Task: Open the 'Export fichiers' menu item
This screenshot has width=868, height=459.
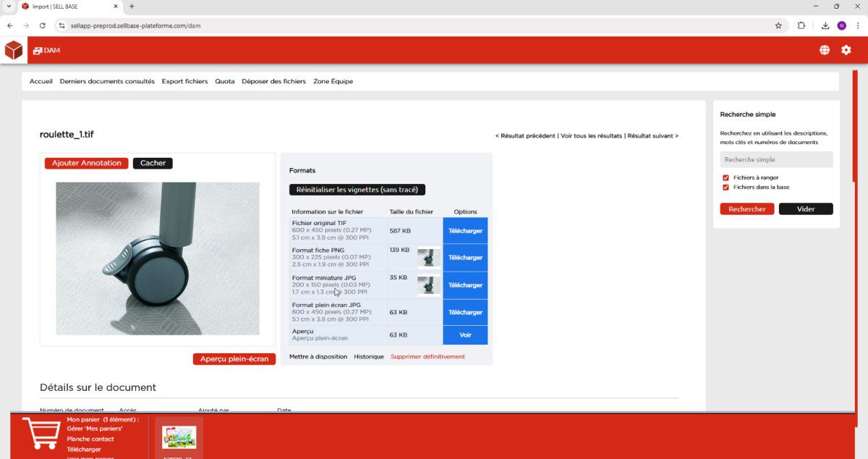Action: point(184,81)
